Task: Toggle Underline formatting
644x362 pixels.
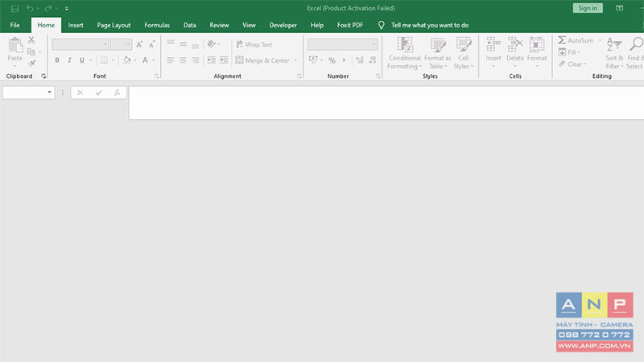Action: pyautogui.click(x=82, y=60)
